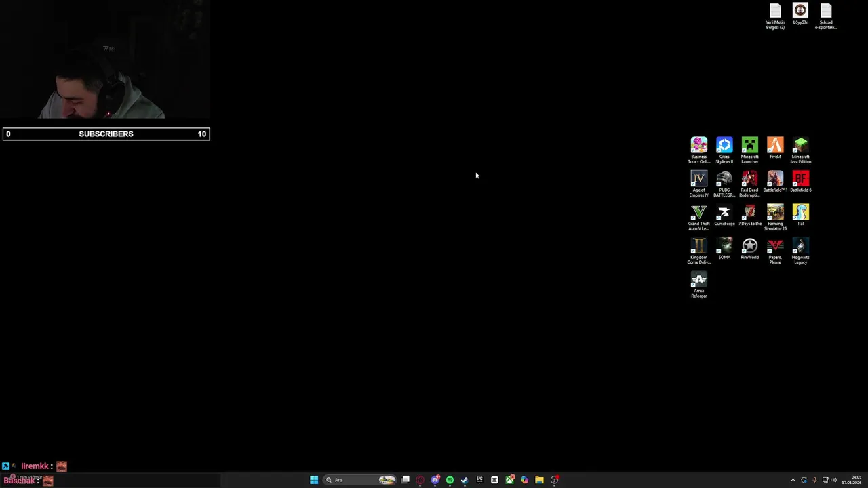Image resolution: width=868 pixels, height=488 pixels.
Task: Open Discord from the taskbar
Action: coord(435,480)
